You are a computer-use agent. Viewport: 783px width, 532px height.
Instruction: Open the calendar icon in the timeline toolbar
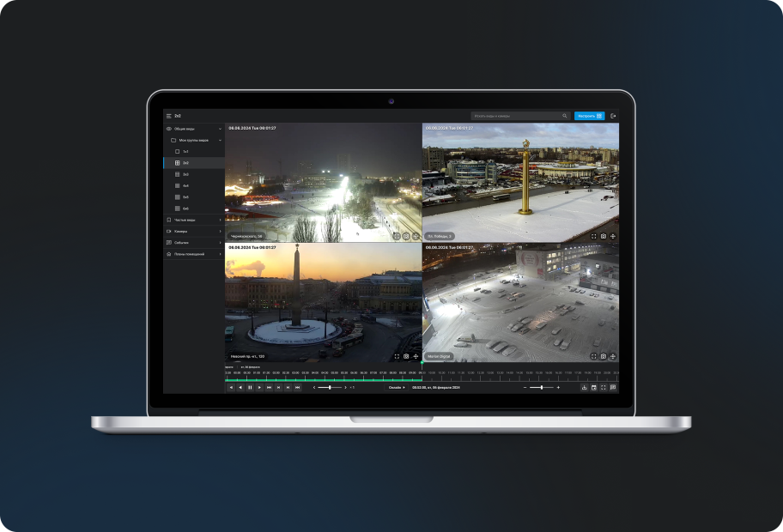tap(593, 388)
